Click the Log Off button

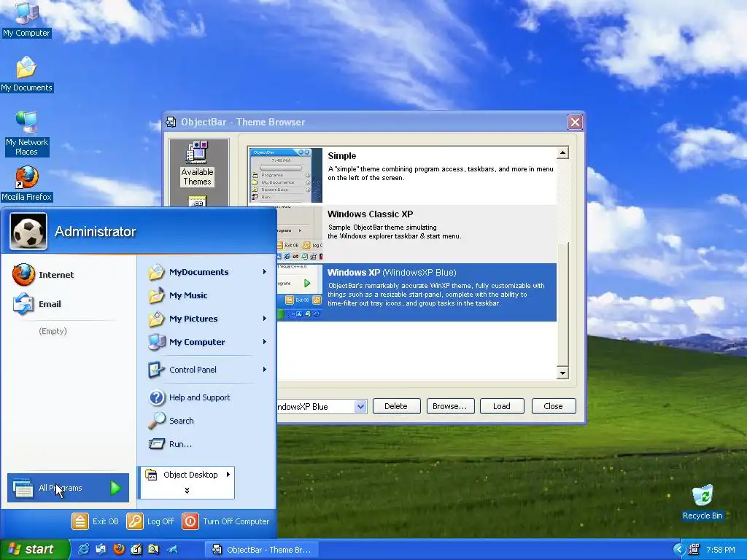point(150,521)
